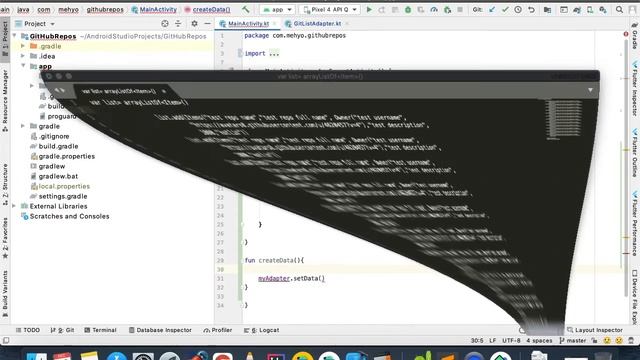Click the Apply Changes icon next to Run

point(382,9)
